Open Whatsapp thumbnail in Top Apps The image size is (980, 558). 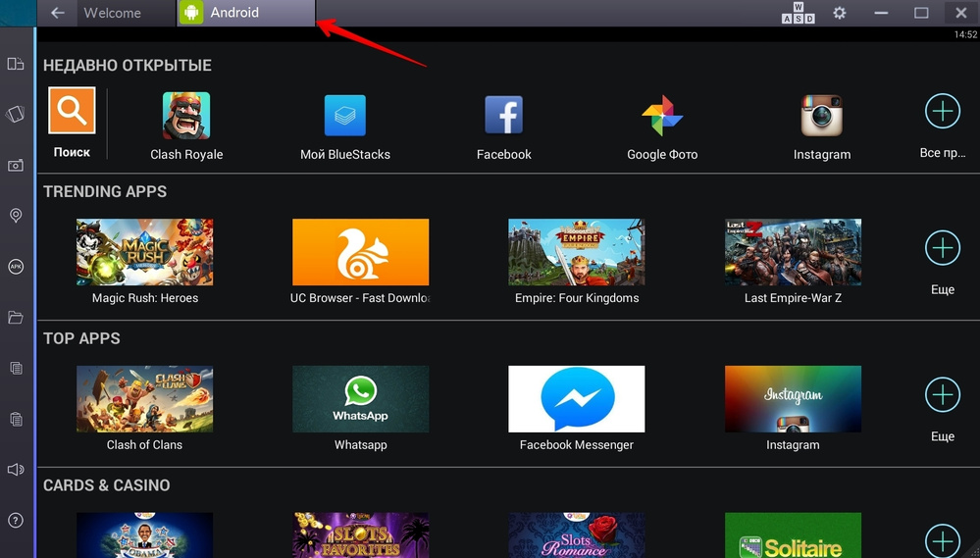pos(361,399)
